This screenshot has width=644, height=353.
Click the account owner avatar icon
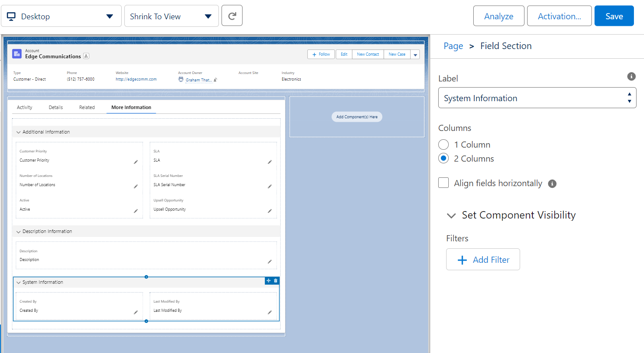[x=181, y=79]
